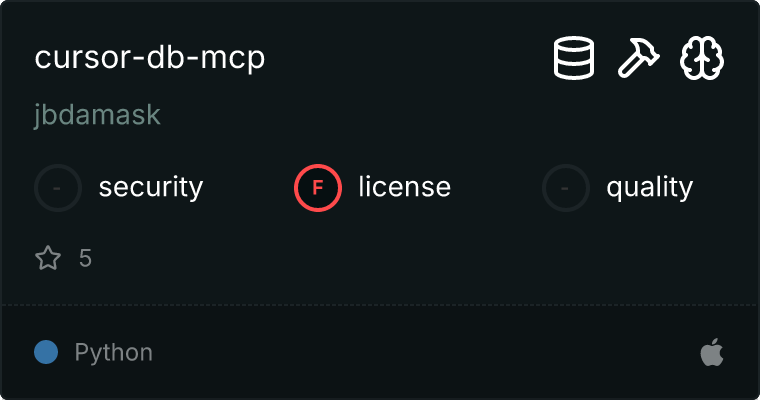Screen dimensions: 760x400
Task: Select the license rating label
Action: [x=405, y=187]
